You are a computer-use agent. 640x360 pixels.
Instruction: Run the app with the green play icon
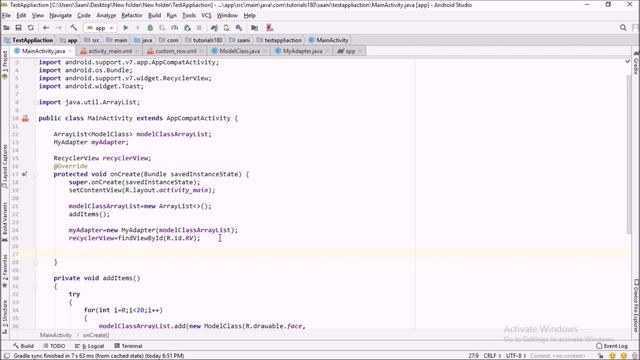click(x=126, y=28)
